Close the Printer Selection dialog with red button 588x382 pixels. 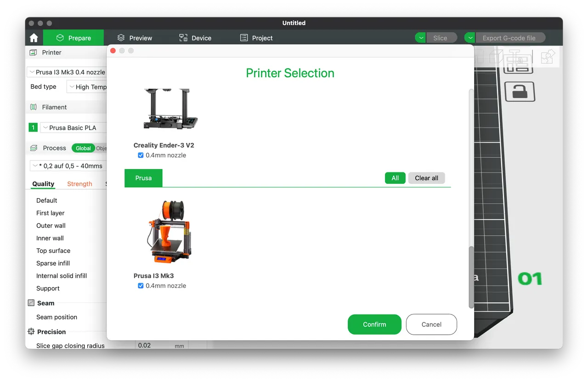113,51
